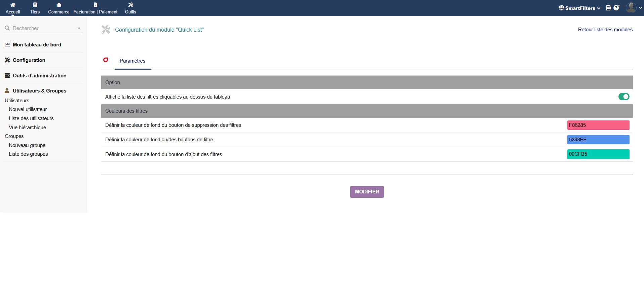Open the help question mark icon
The height and width of the screenshot is (295, 644).
tap(616, 8)
